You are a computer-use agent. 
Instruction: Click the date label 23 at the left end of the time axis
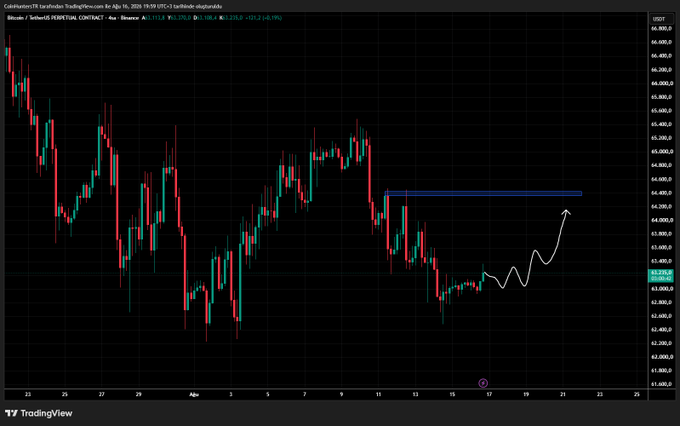coord(28,394)
